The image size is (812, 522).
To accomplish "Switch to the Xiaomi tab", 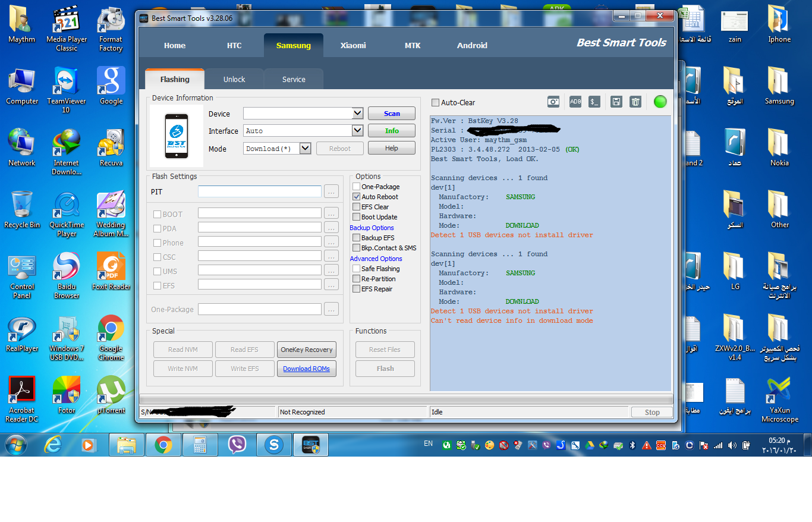I will click(353, 46).
